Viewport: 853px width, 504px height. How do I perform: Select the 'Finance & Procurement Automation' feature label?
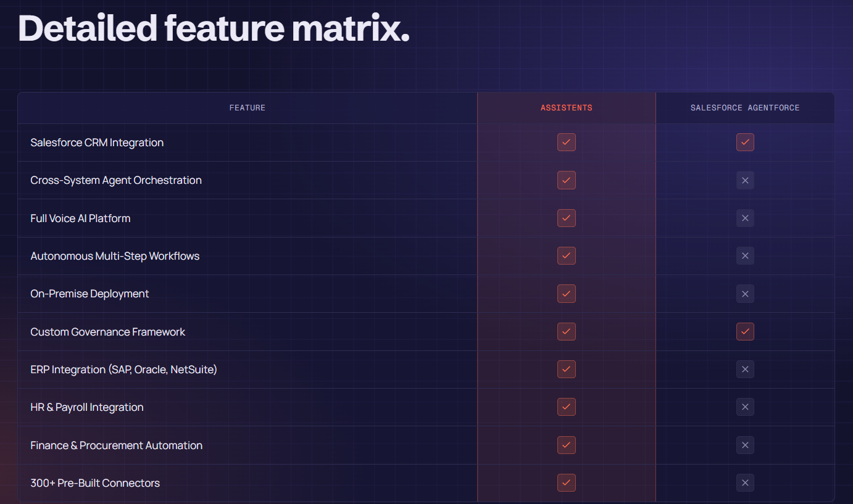click(x=117, y=445)
